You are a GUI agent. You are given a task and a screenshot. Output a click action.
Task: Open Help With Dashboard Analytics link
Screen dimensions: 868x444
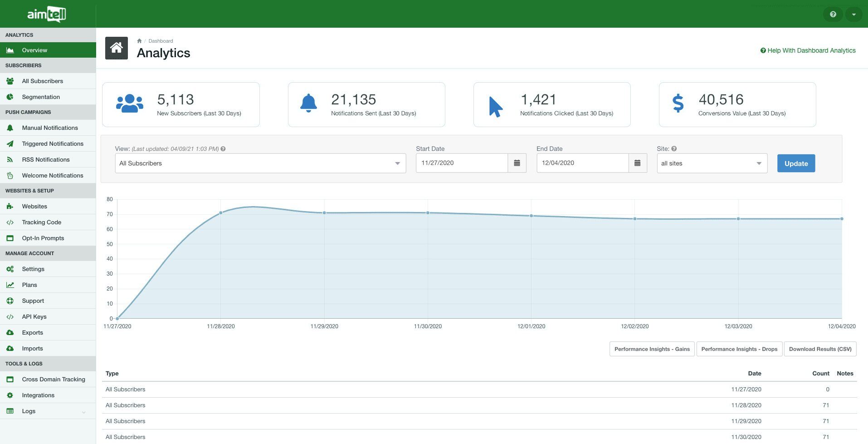(x=808, y=50)
